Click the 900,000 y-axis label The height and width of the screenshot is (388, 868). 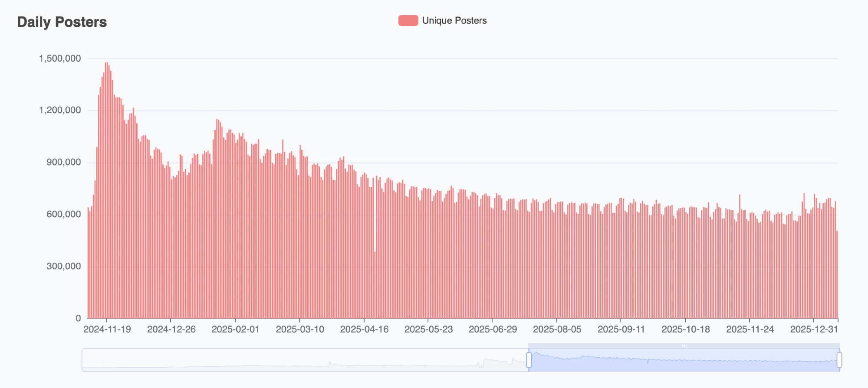pyautogui.click(x=63, y=163)
